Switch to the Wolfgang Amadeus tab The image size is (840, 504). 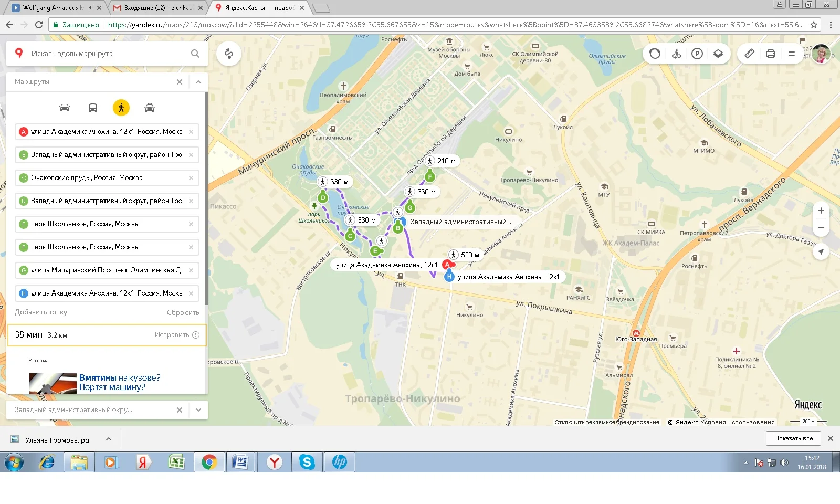pos(51,8)
